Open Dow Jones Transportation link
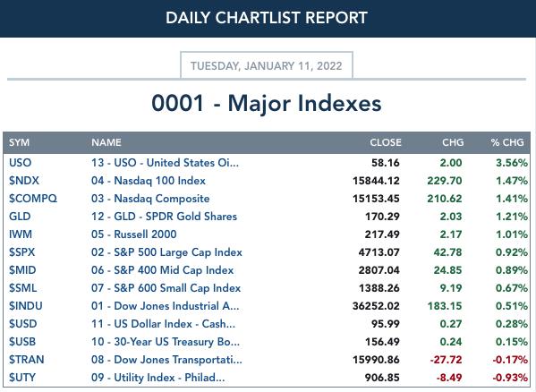536x392 pixels. click(x=166, y=360)
